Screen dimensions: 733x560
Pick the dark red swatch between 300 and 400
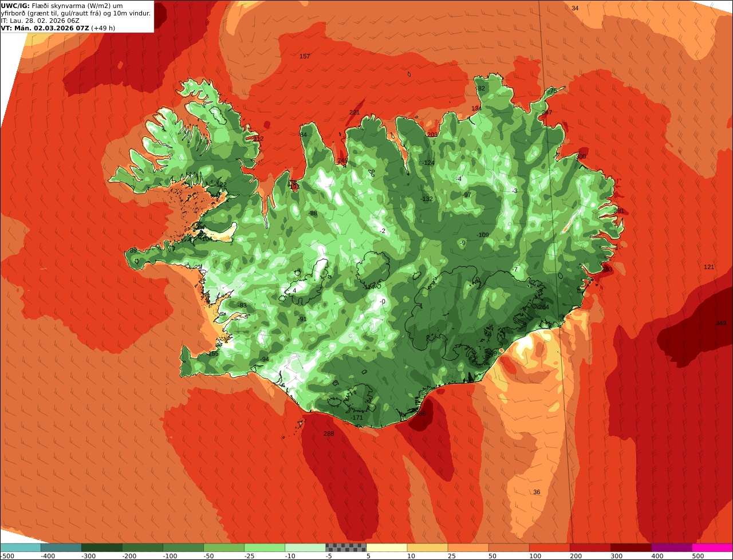tap(631, 547)
